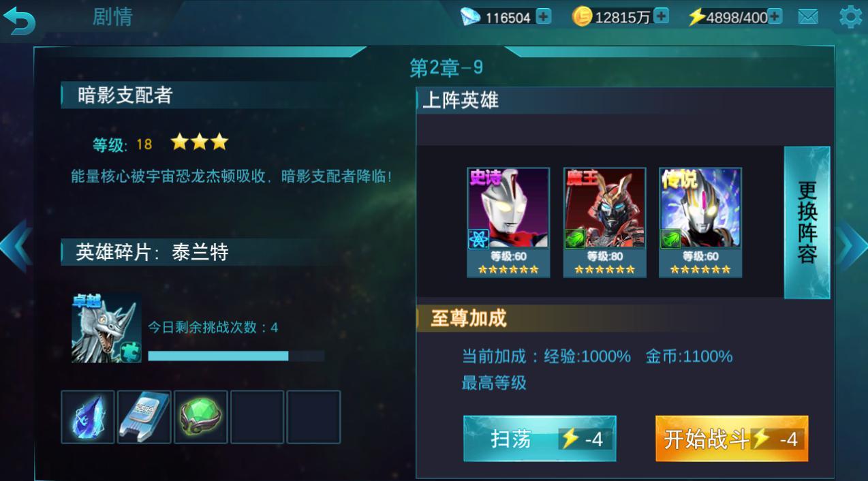Open the mail envelope icon
Screen dimensions: 868x481
809,16
